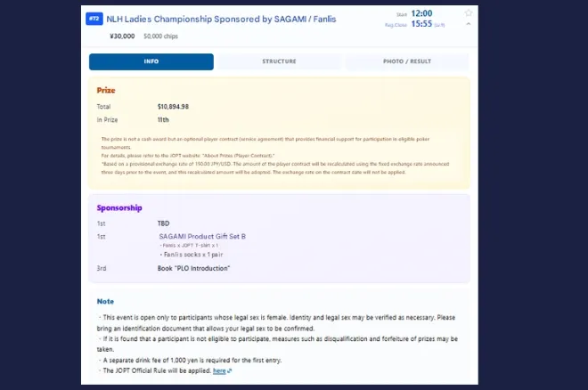Click the #72 event number badge
Viewport: 588px width, 390px height.
[94, 19]
